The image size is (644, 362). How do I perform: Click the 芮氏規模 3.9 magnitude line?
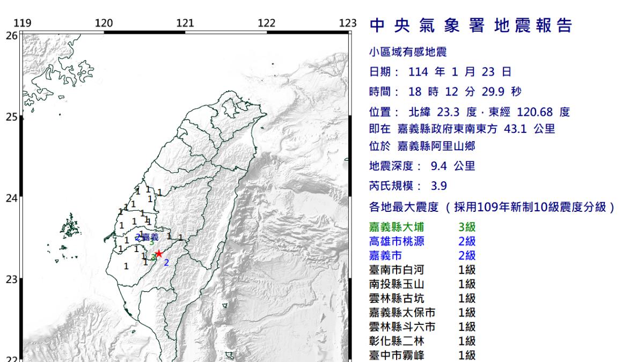(408, 186)
